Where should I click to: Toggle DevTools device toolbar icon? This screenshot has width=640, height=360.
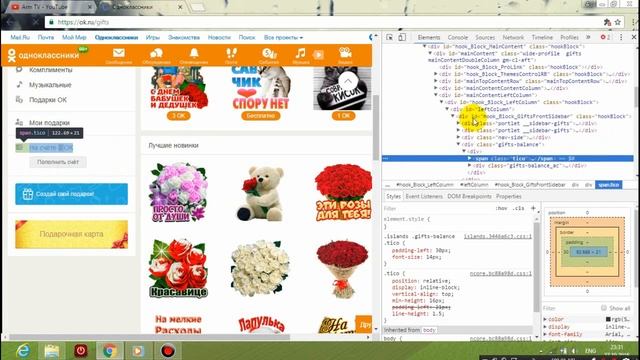pyautogui.click(x=402, y=37)
